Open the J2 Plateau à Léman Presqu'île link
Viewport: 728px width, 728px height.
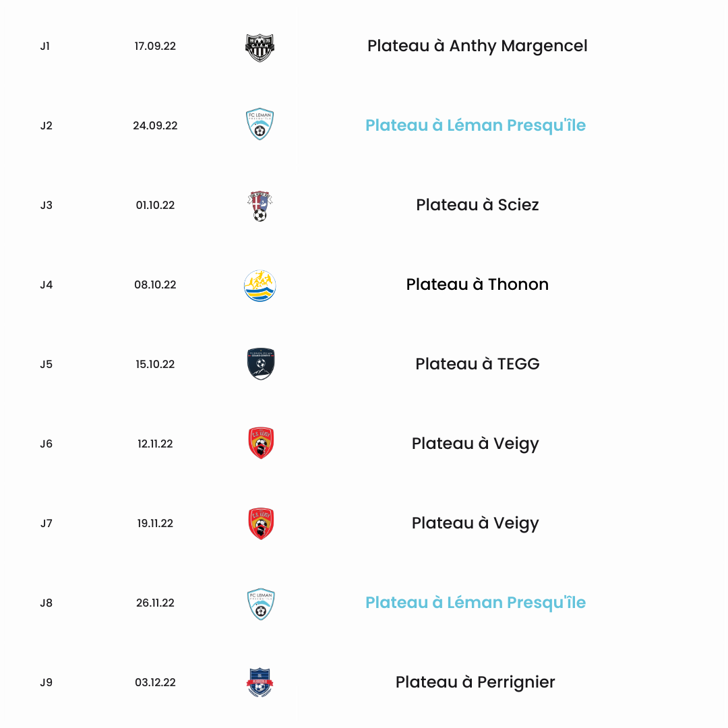click(x=475, y=125)
